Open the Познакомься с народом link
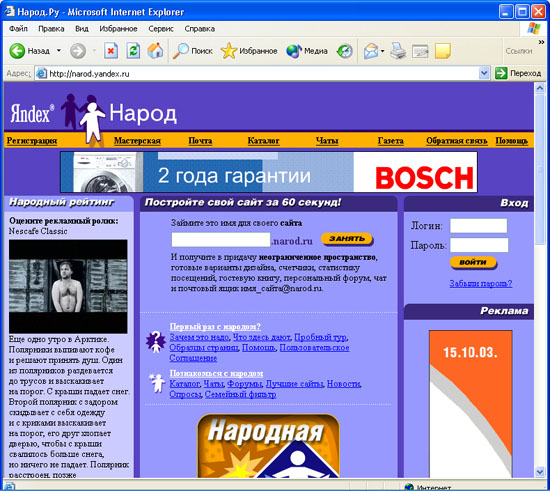 click(x=216, y=374)
